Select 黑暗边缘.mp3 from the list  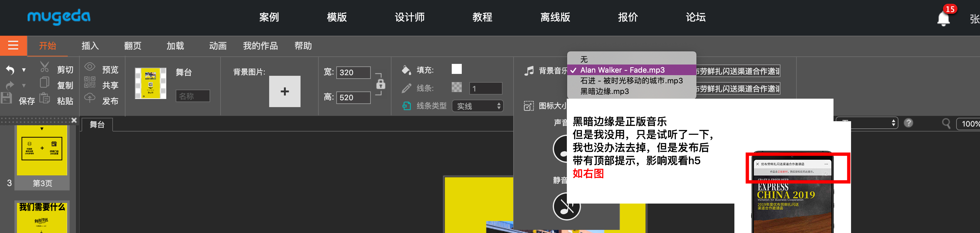tap(631, 91)
